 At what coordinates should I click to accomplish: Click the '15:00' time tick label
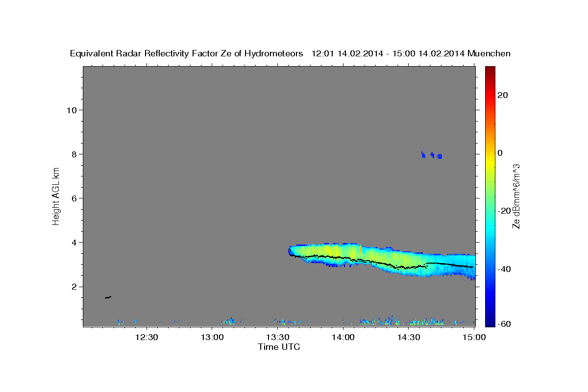click(474, 338)
